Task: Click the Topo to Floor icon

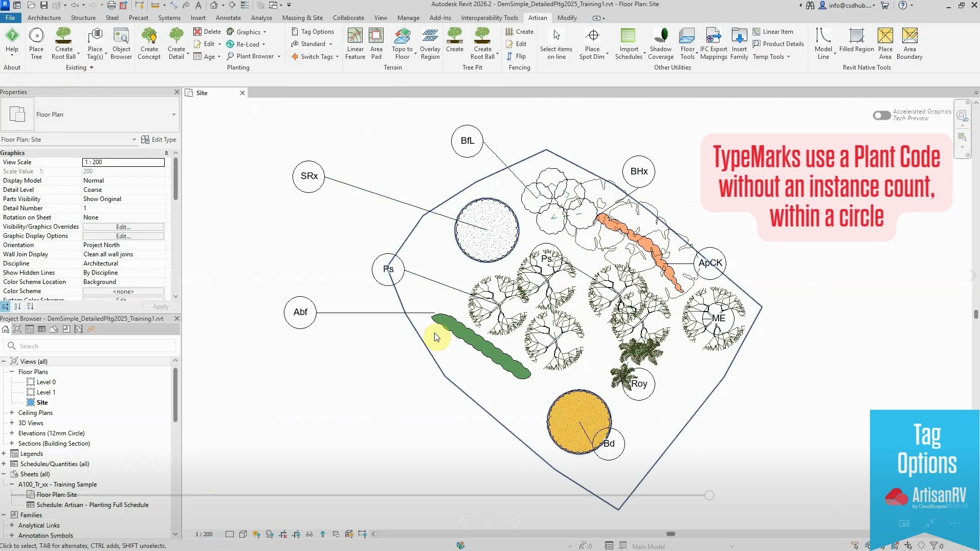Action: point(402,37)
